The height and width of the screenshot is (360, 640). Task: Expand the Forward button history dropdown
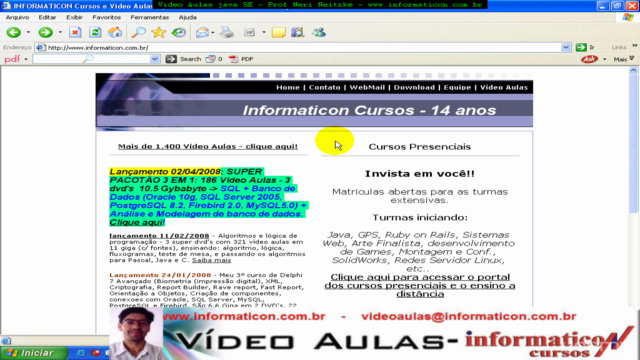pyautogui.click(x=60, y=32)
